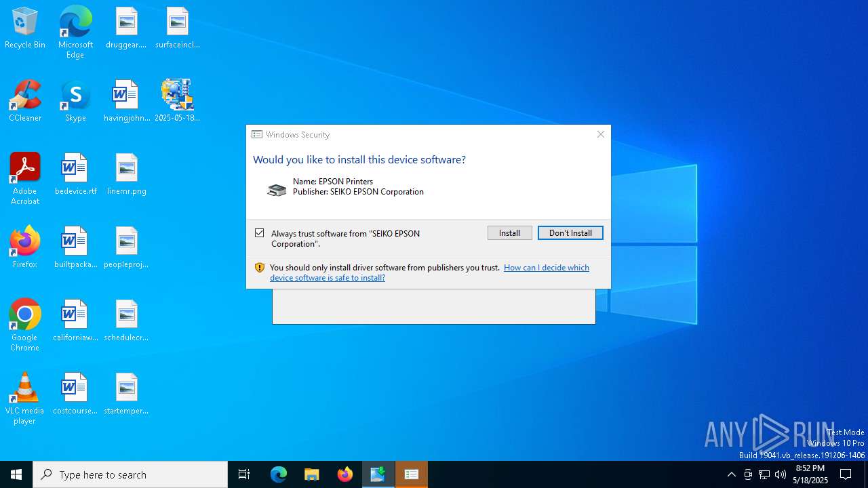Select the havingjohn Word document
The height and width of the screenshot is (488, 868).
pyautogui.click(x=126, y=102)
